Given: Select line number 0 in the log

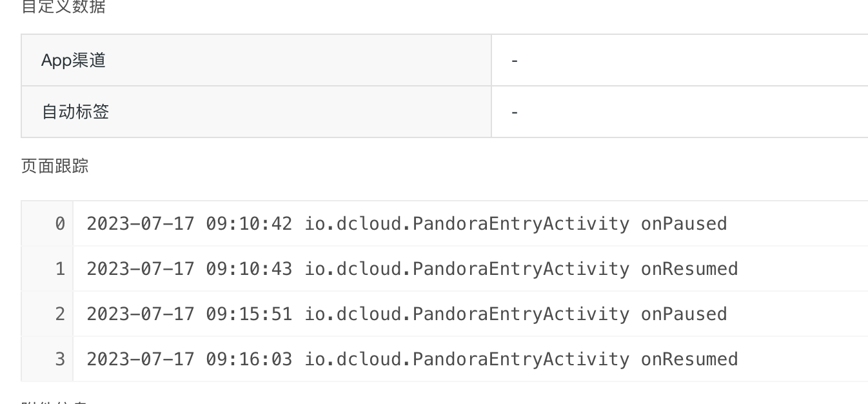Looking at the screenshot, I should (60, 223).
